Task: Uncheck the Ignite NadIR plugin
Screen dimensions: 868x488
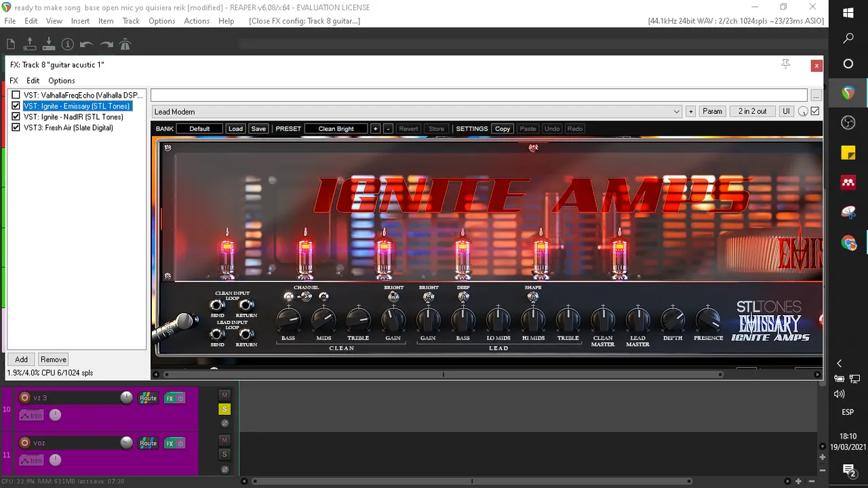Action: (x=16, y=117)
